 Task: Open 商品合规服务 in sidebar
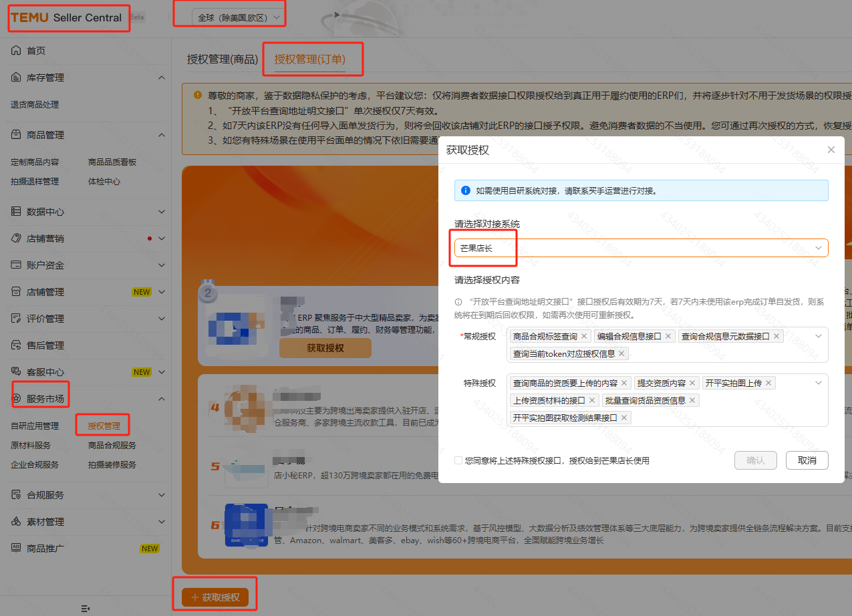click(112, 445)
